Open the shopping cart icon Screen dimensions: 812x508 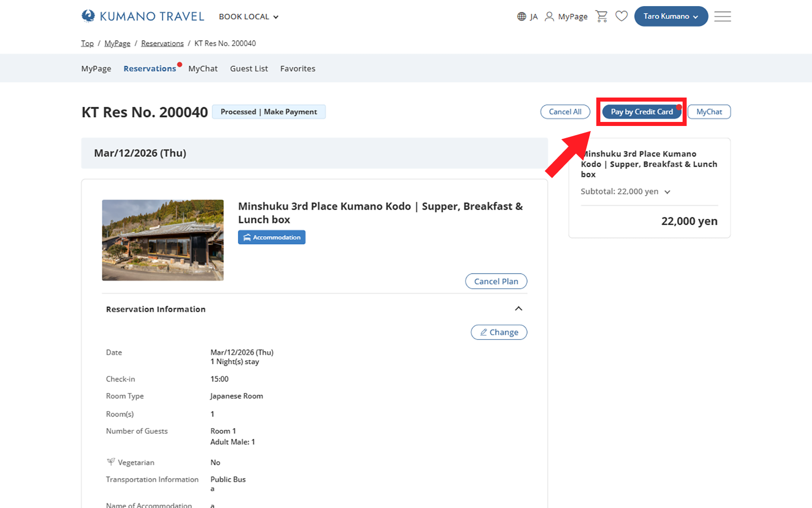click(601, 16)
